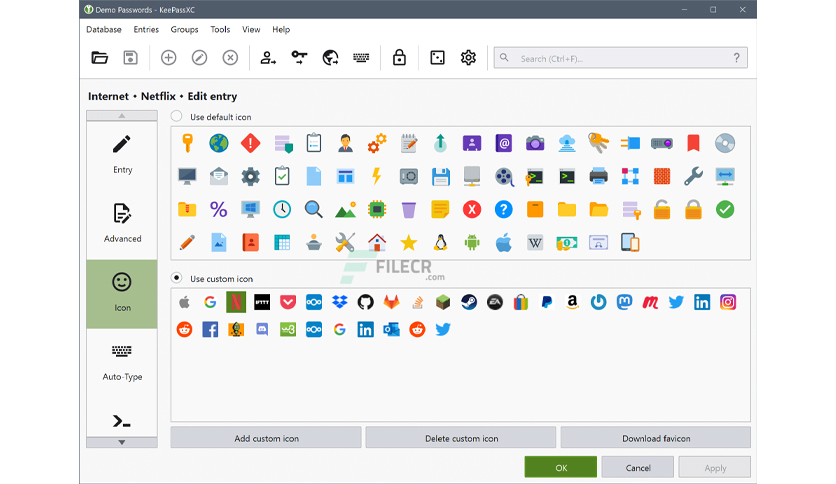Pick the yellow star icon
The height and width of the screenshot is (484, 836).
[408, 243]
